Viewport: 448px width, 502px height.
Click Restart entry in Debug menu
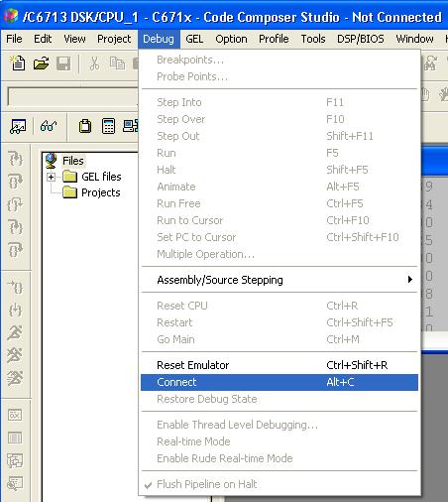pyautogui.click(x=280, y=322)
